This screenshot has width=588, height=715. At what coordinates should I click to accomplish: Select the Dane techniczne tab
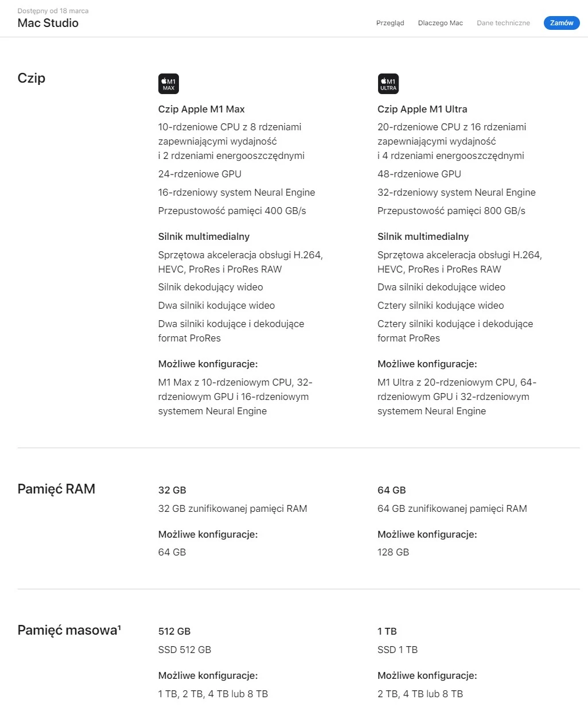[x=503, y=23]
